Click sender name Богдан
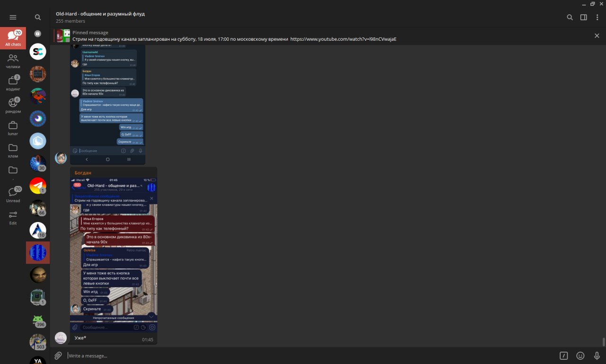606x364 pixels. (83, 173)
